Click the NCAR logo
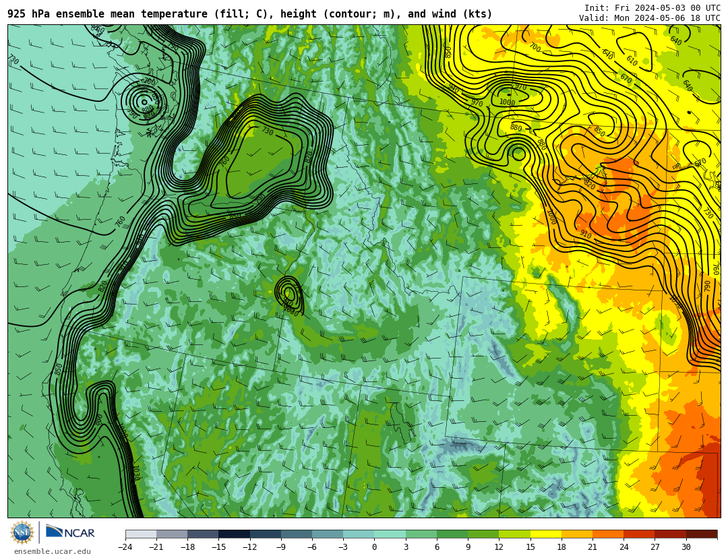The image size is (728, 560). 71,532
